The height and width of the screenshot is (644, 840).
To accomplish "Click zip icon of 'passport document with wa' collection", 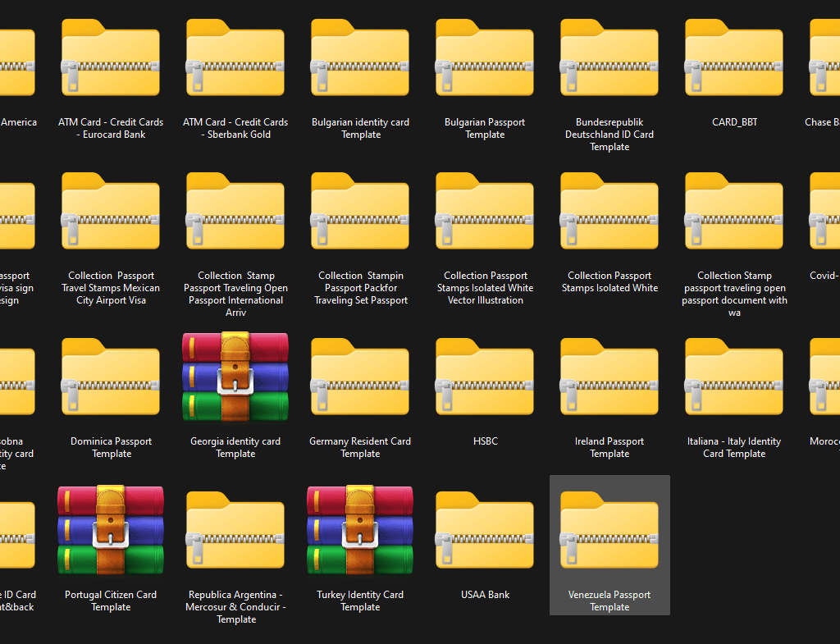I will pos(734,211).
